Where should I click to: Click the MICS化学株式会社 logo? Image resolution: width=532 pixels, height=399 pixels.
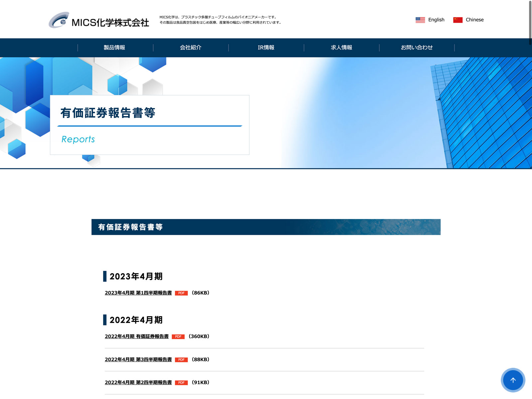click(99, 20)
